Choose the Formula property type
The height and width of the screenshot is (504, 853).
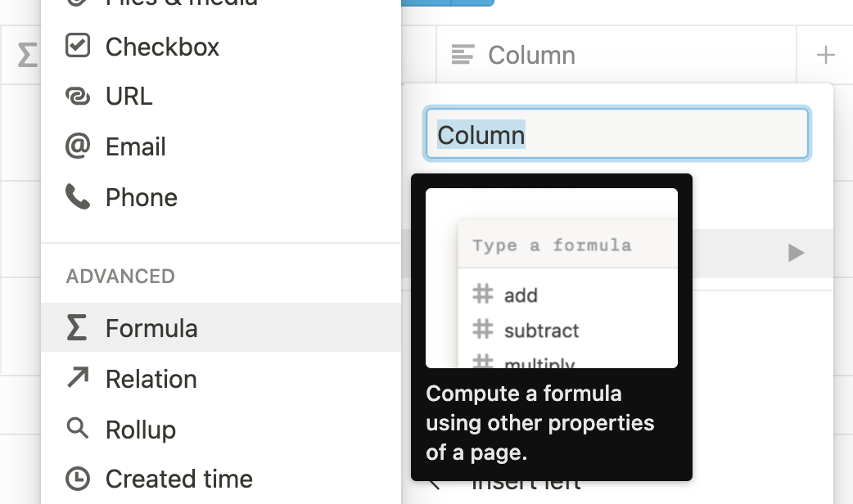tap(151, 328)
